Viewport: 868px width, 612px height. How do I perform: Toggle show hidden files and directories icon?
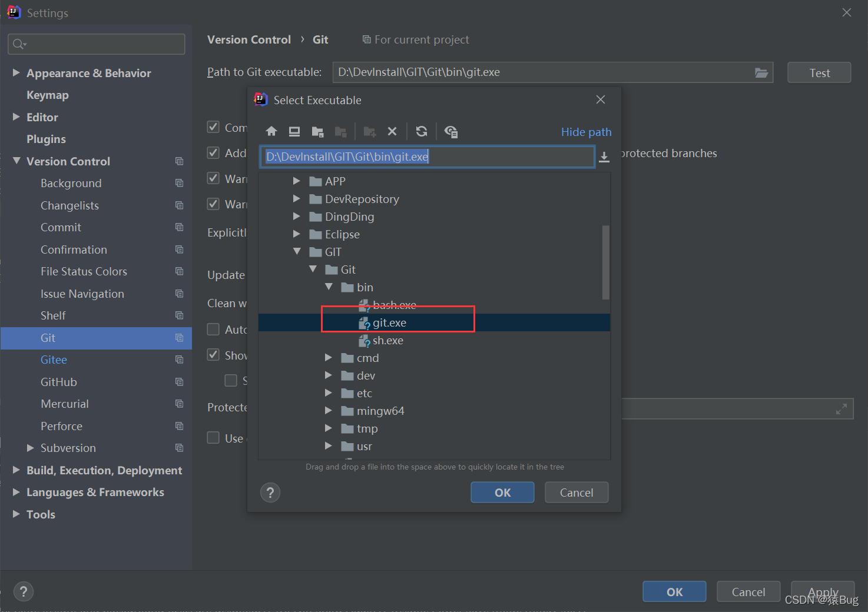451,132
